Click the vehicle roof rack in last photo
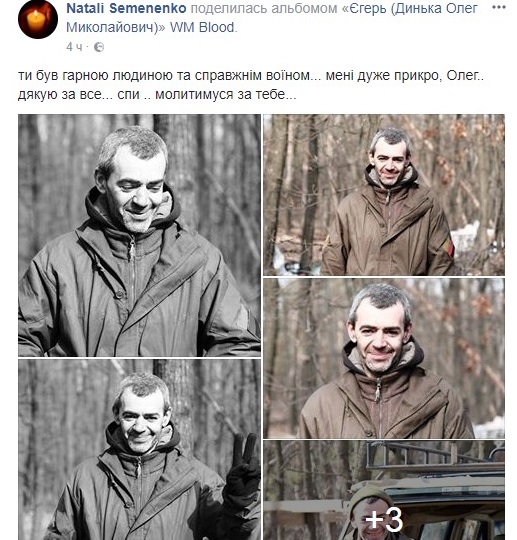 point(434,456)
